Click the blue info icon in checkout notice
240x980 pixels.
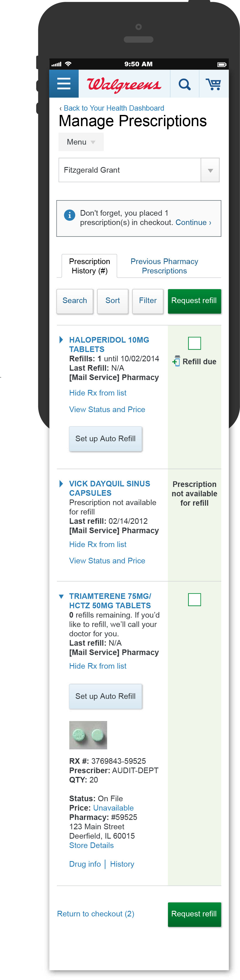tap(69, 215)
